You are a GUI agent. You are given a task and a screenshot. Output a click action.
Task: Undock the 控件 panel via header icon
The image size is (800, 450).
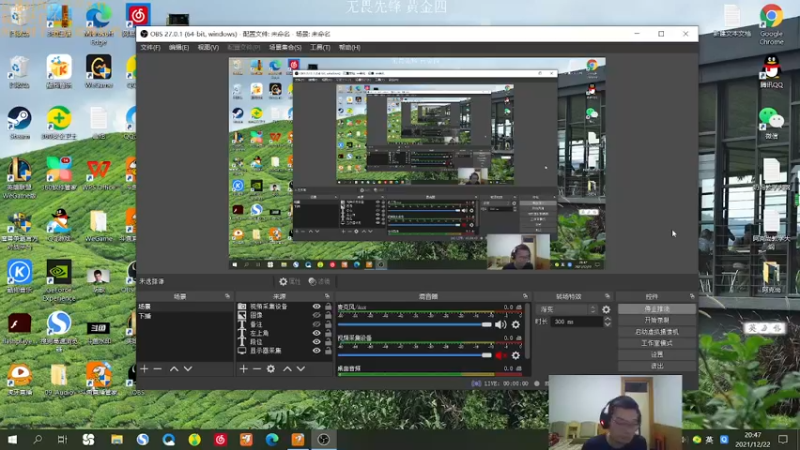tap(692, 296)
